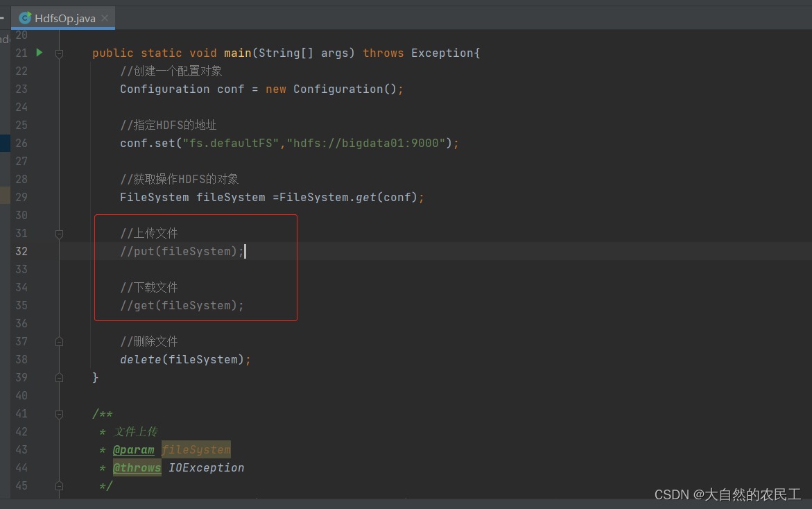812x509 pixels.
Task: Click the Java class icon on HdfsOp tab
Action: 26,18
